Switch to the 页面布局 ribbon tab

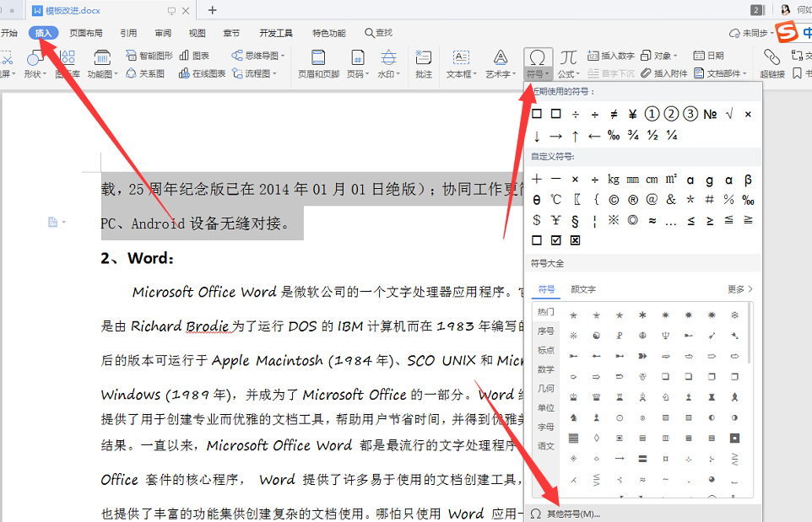click(x=86, y=33)
